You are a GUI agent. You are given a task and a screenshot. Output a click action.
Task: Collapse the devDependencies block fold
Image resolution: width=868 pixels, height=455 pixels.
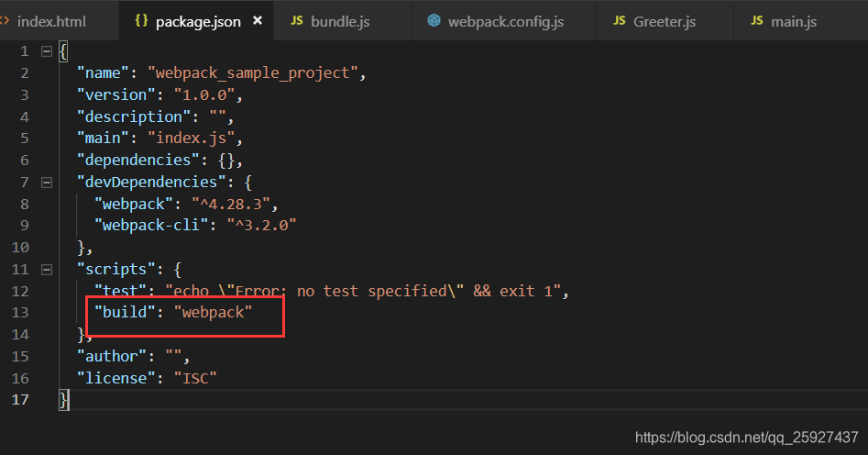(x=47, y=183)
